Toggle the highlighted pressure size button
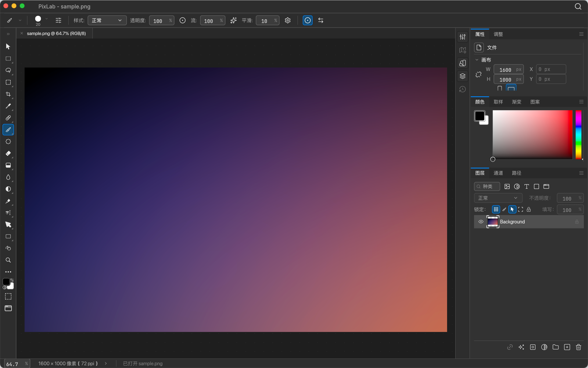The image size is (588, 368). click(308, 21)
